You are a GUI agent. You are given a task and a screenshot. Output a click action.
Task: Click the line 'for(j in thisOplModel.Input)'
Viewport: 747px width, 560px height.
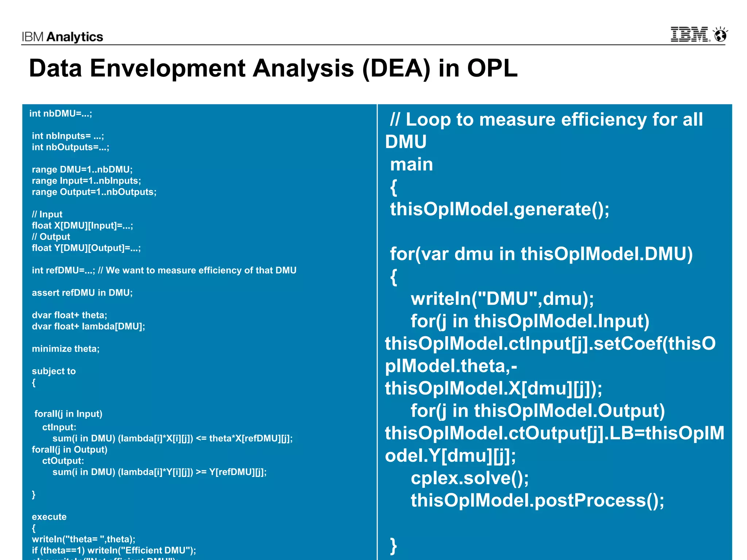pos(530,321)
